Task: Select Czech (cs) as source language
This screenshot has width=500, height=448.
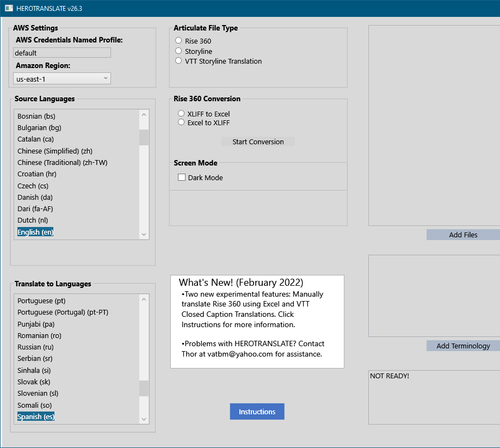Action: tap(33, 186)
